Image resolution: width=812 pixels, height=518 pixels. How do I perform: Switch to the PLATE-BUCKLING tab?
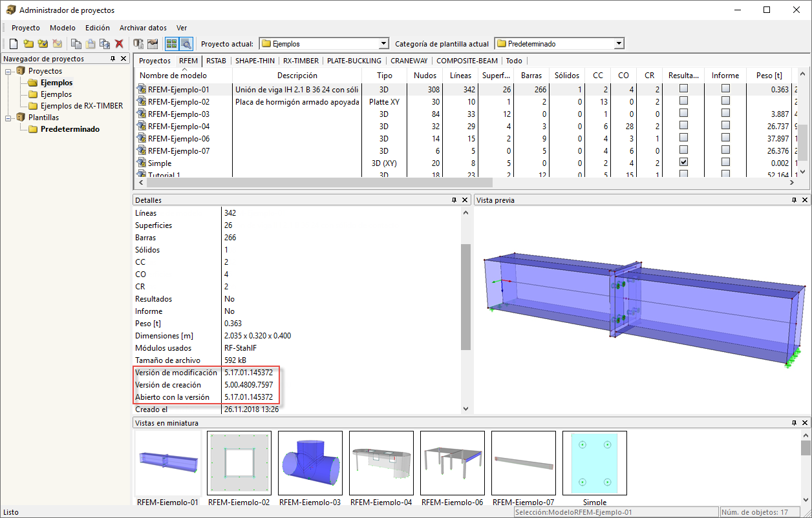coord(354,61)
